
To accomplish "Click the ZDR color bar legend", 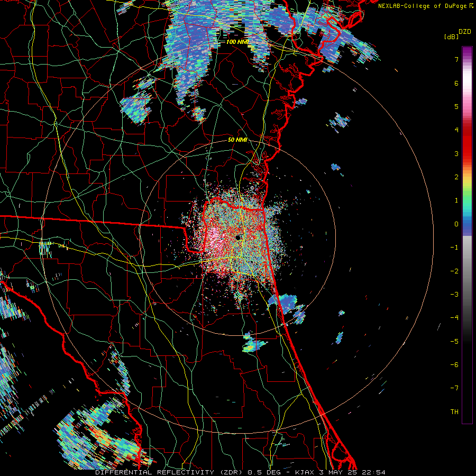I will pyautogui.click(x=467, y=235).
